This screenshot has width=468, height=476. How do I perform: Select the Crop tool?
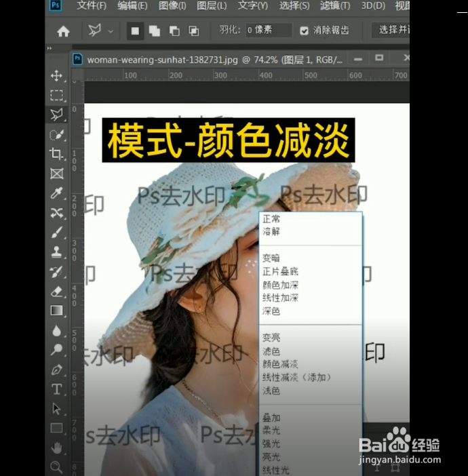[x=56, y=154]
